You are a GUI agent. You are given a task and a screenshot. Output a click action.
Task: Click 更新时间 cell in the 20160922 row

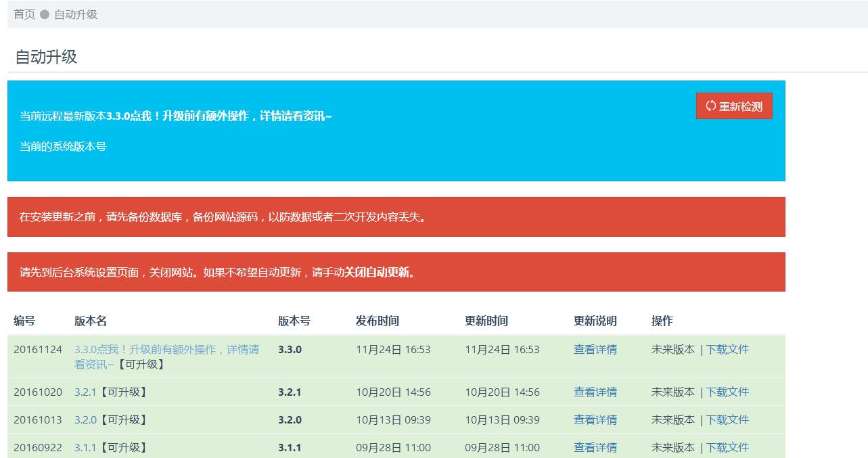click(503, 447)
